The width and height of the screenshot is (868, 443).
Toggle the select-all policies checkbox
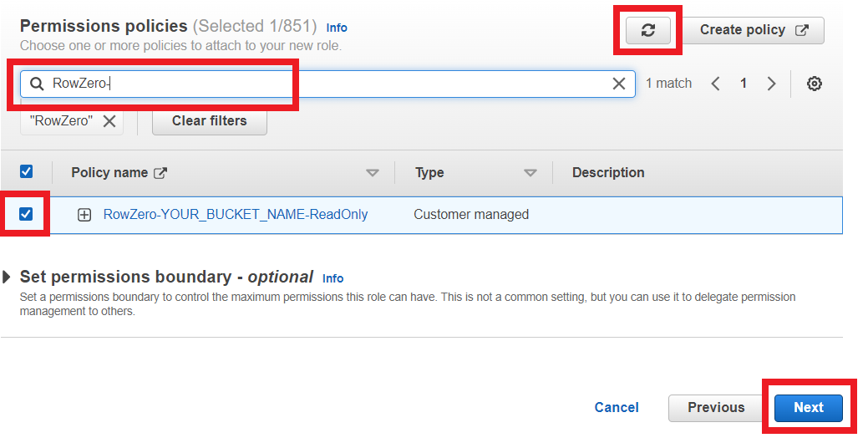(x=26, y=172)
